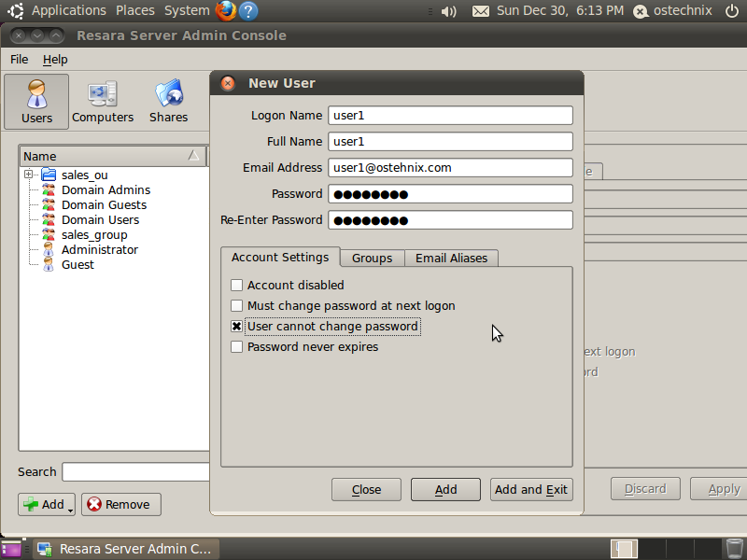Click the Apply button

[718, 489]
